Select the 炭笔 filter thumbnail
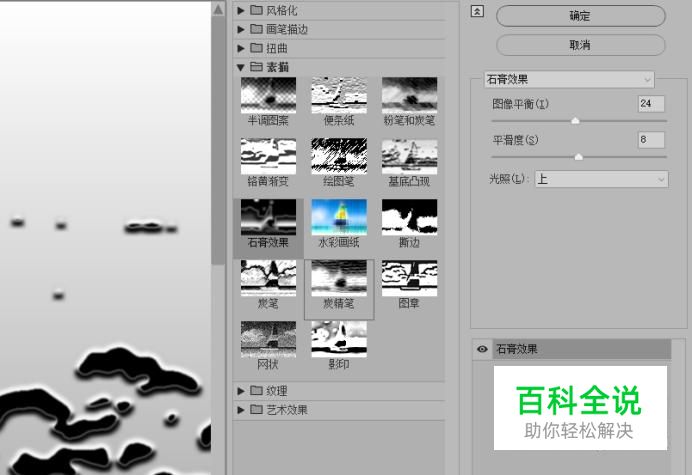692x475 pixels. click(x=268, y=278)
